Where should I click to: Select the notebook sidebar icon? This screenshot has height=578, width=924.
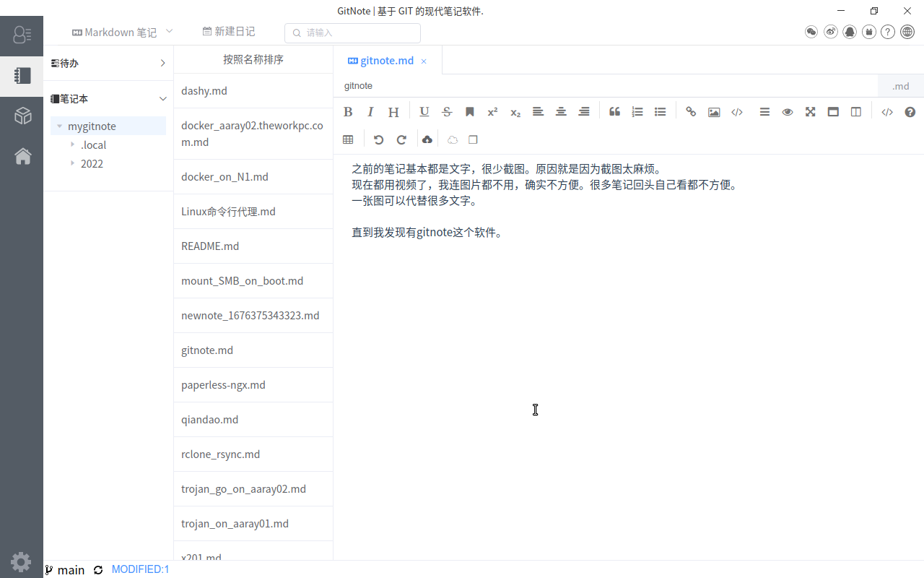pos(22,76)
